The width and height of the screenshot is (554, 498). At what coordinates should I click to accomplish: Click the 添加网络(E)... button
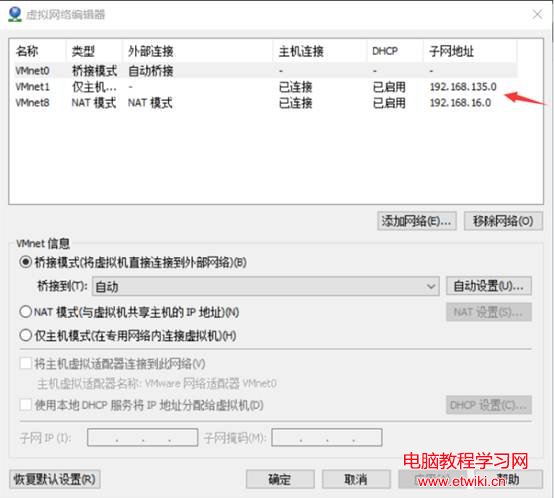coord(417,221)
